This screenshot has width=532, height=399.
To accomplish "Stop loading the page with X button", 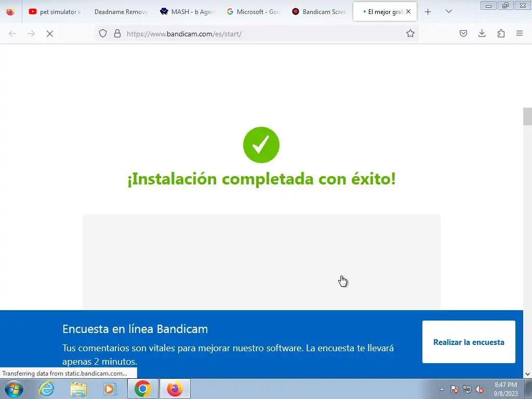I will coord(50,34).
